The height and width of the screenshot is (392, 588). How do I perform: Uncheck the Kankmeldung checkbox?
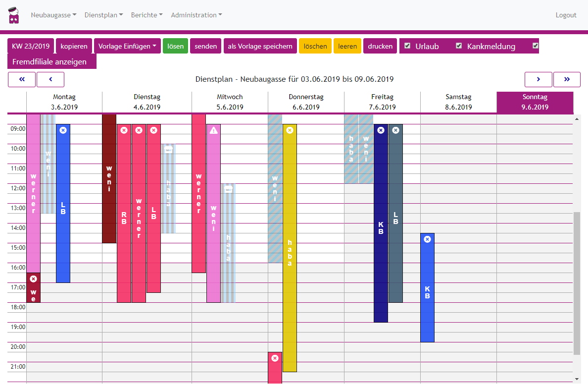(x=459, y=46)
